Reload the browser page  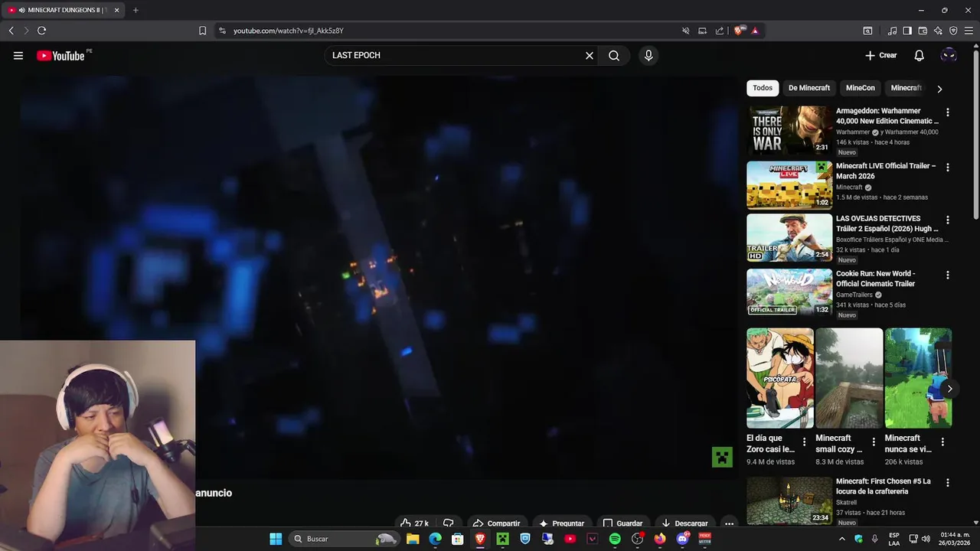click(x=41, y=31)
